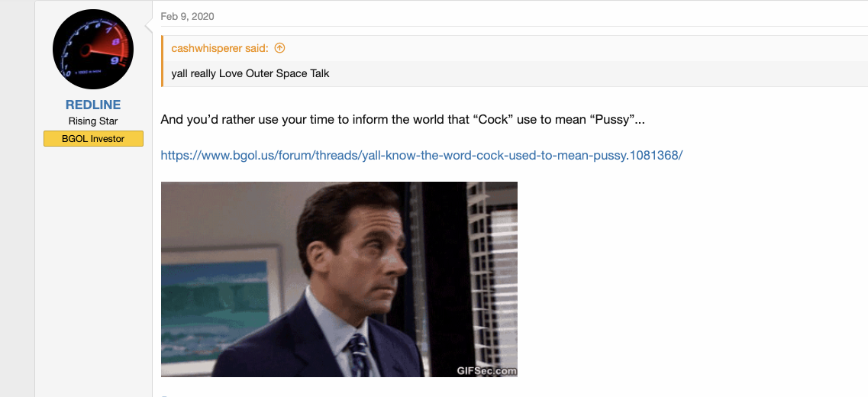Open REDLINE's speedometer avatar
Viewport: 868px width, 397px height.
93,50
